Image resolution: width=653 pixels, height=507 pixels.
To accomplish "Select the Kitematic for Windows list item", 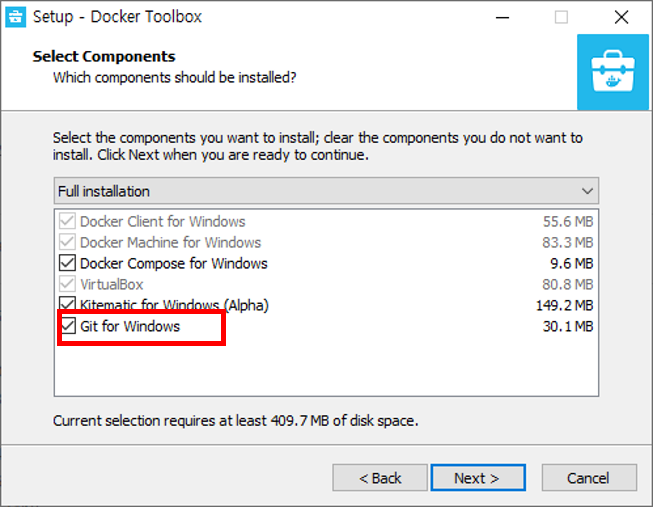I will coord(326,305).
